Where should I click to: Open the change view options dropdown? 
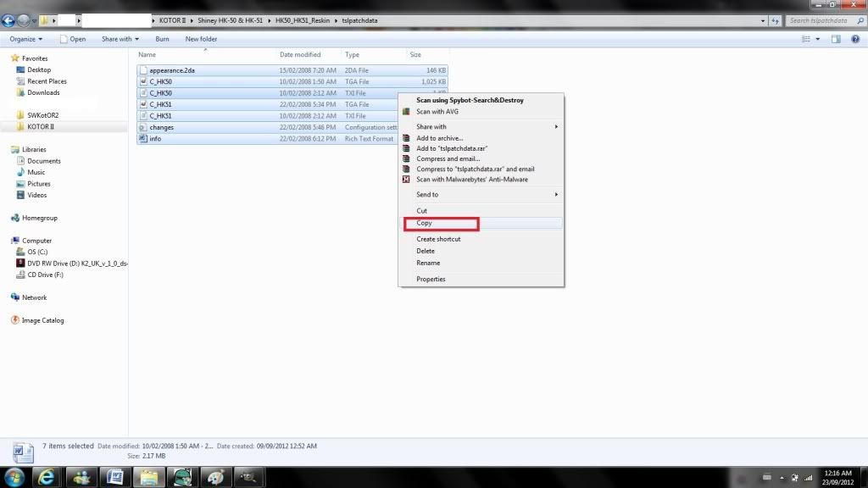(x=817, y=39)
